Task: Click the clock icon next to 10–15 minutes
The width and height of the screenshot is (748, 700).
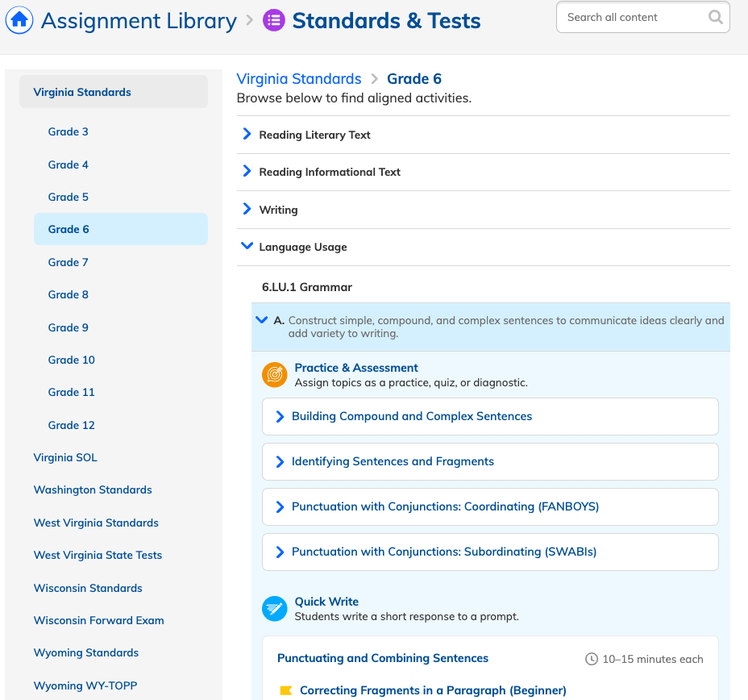Action: [591, 659]
